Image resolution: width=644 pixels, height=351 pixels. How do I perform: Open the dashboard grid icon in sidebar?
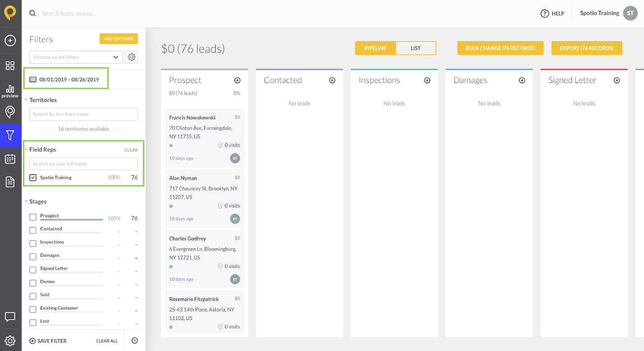click(10, 65)
